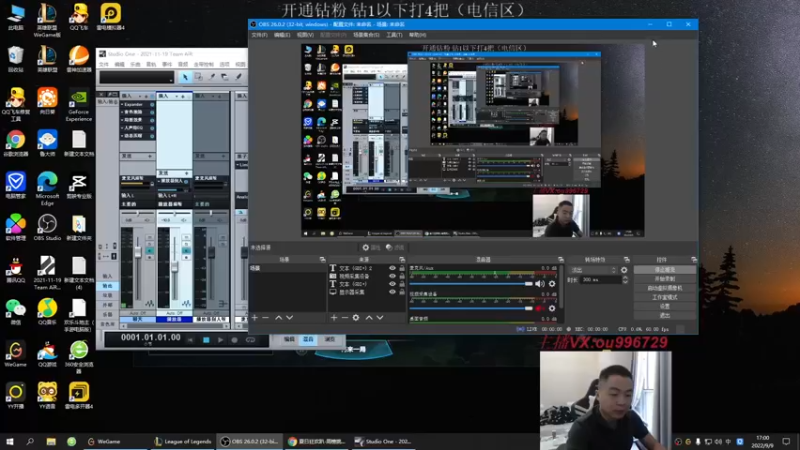Toggle visibility eye of the first text source

click(392, 268)
